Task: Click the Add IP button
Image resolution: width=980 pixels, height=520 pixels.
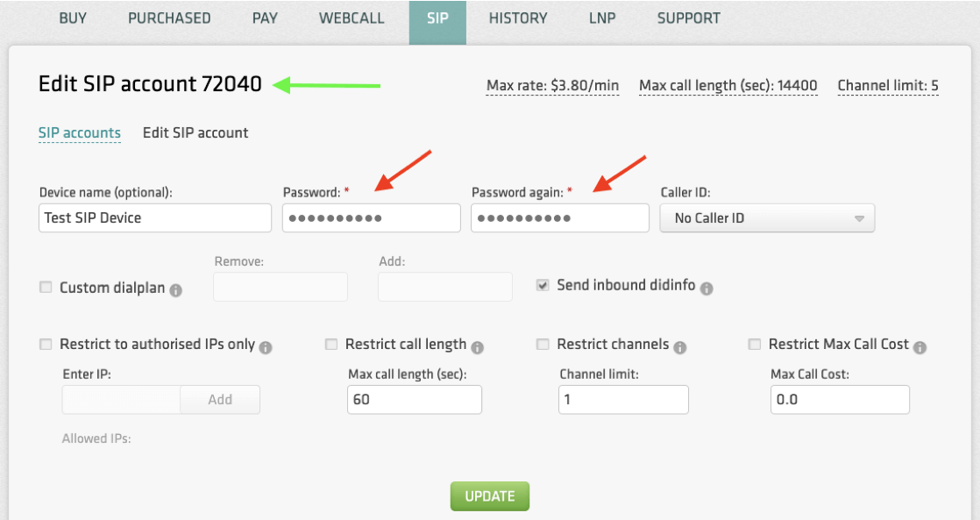Action: coord(220,400)
